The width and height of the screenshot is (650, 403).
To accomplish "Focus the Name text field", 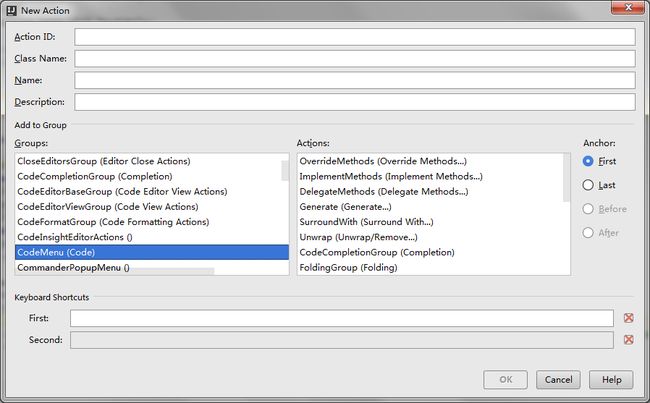I will pyautogui.click(x=355, y=80).
